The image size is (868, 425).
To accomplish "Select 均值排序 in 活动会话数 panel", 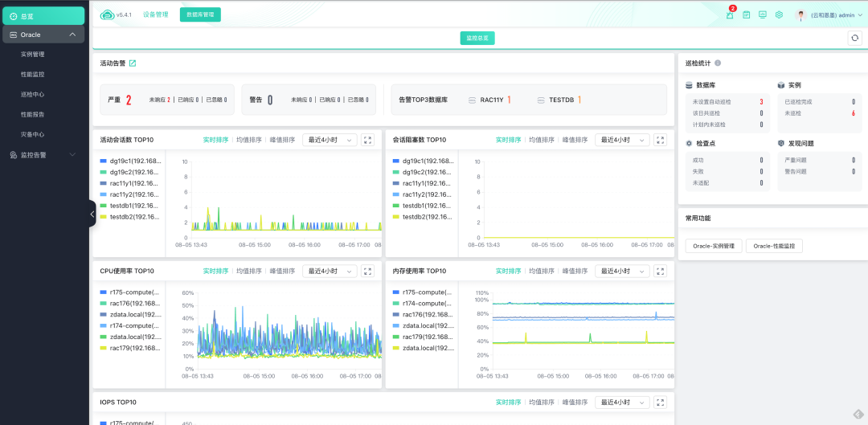I will click(x=249, y=140).
